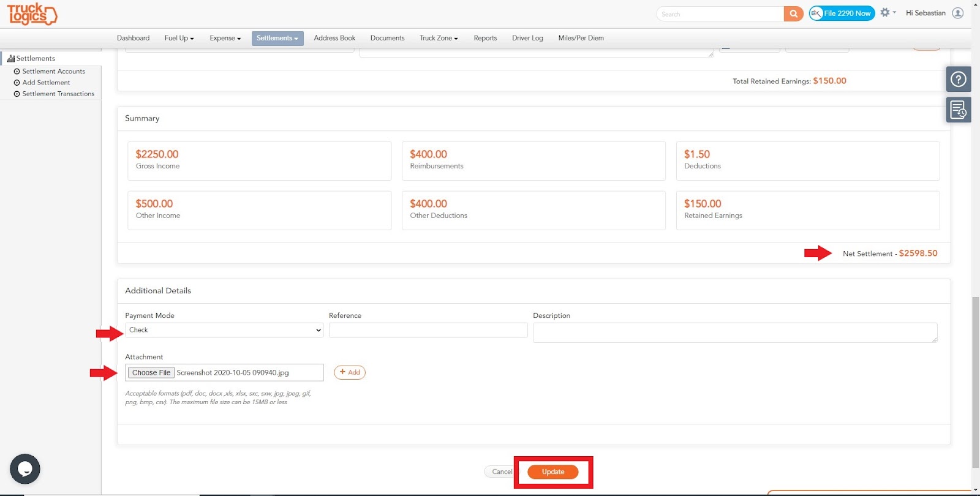
Task: Open the Miles/Per Diem tab
Action: [581, 38]
